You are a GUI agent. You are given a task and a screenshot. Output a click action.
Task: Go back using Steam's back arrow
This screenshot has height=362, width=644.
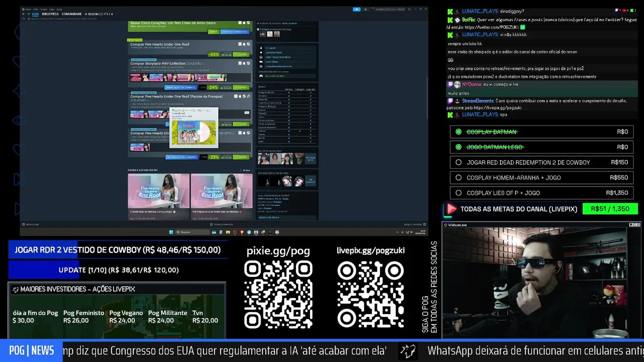point(23,14)
